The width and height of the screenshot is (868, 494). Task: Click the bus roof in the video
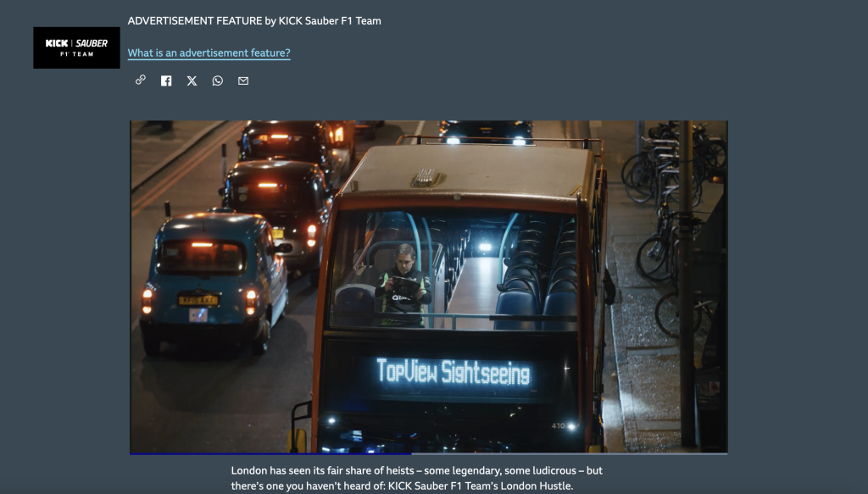[466, 174]
